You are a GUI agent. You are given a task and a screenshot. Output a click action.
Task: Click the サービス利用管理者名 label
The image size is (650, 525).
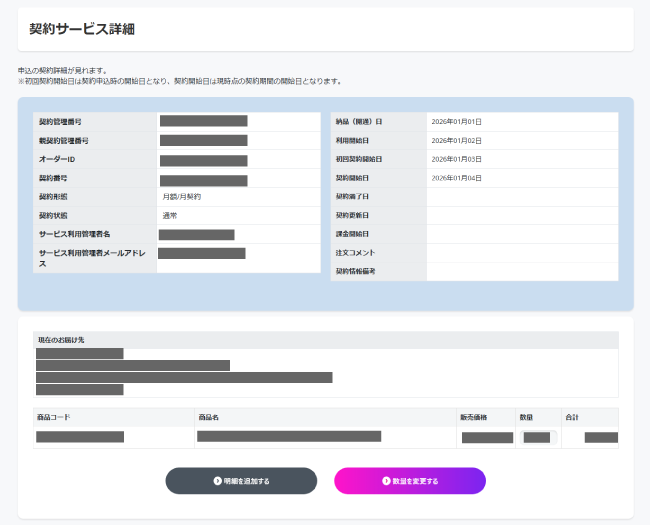75,234
